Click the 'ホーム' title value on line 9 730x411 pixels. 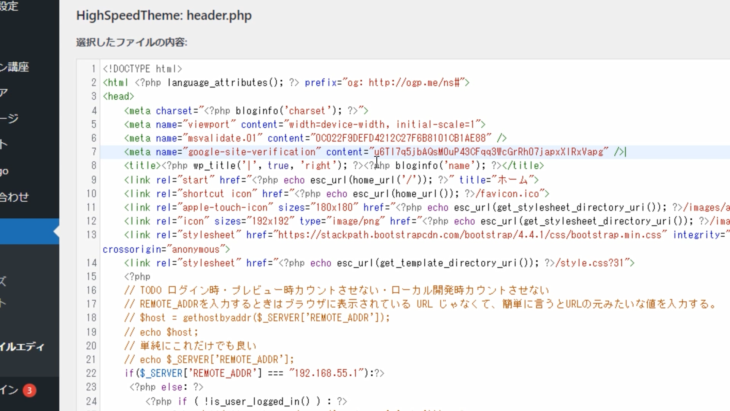[x=513, y=180]
